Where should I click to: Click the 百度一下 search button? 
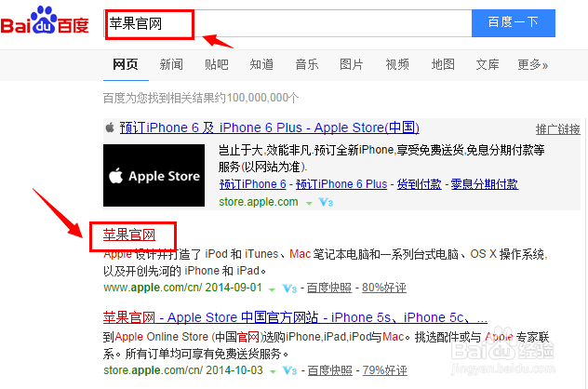pos(514,23)
